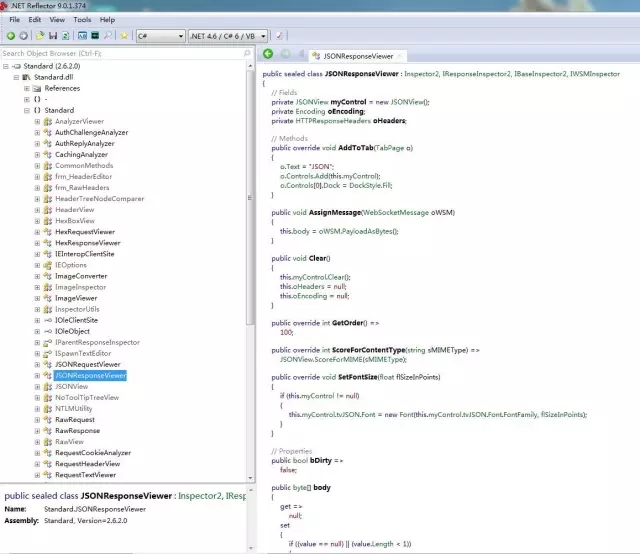Screen dimensions: 640x554
Task: Follow the IResponseInspector2 link in the code
Action: (x=476, y=74)
